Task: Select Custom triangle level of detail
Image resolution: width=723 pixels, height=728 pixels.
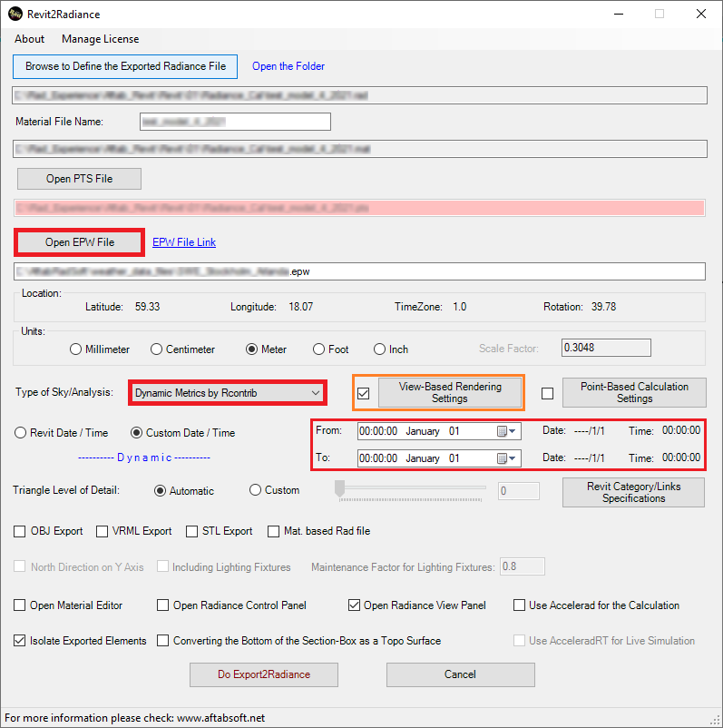Action: [255, 490]
